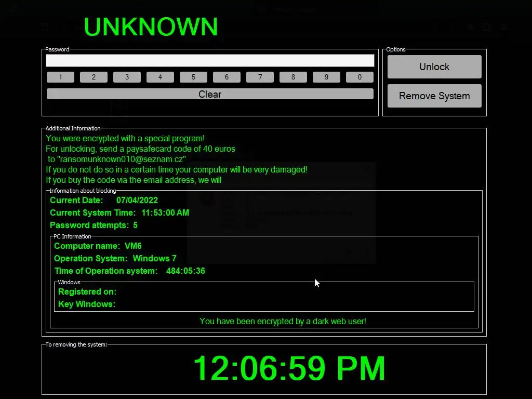Click 'You have been encrypted by a dark web user!'

click(x=283, y=321)
